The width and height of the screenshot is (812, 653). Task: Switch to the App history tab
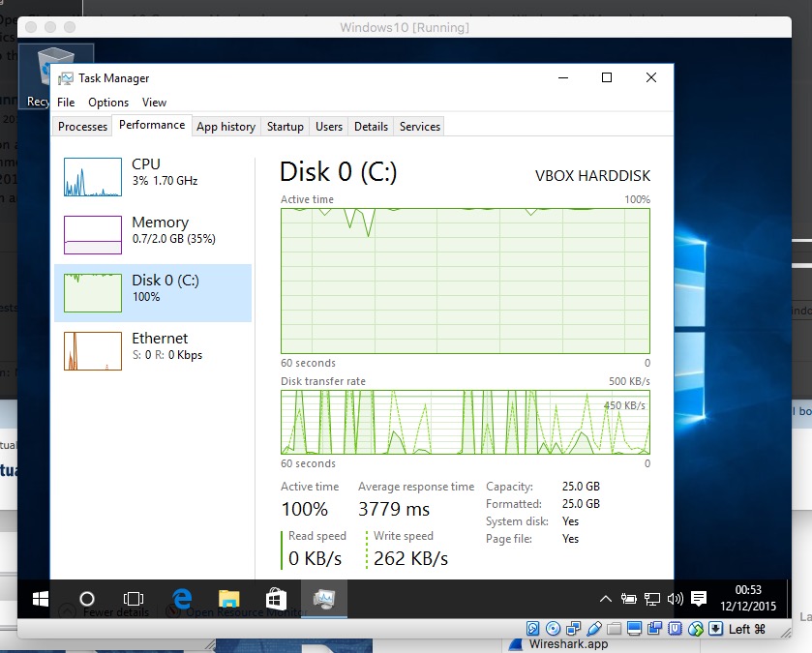coord(226,127)
